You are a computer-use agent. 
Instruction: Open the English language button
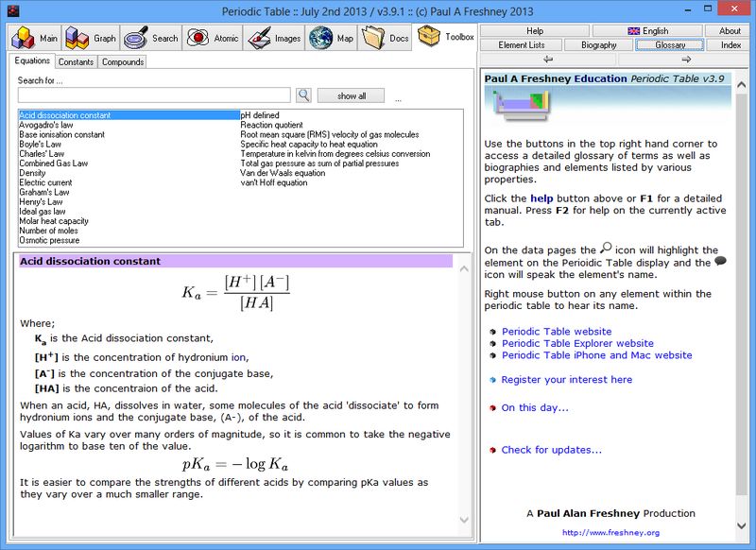(647, 31)
